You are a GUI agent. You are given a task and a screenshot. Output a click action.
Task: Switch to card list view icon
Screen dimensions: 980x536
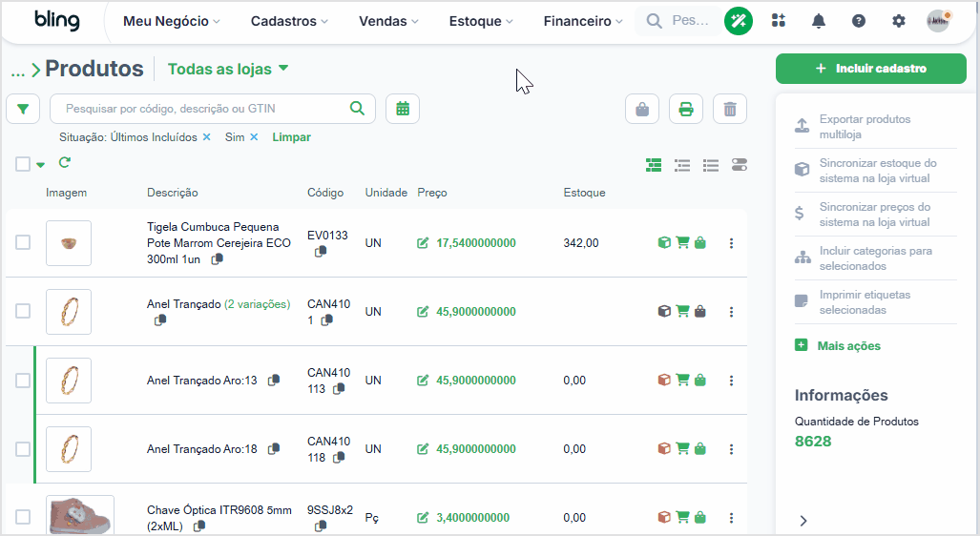pyautogui.click(x=653, y=165)
